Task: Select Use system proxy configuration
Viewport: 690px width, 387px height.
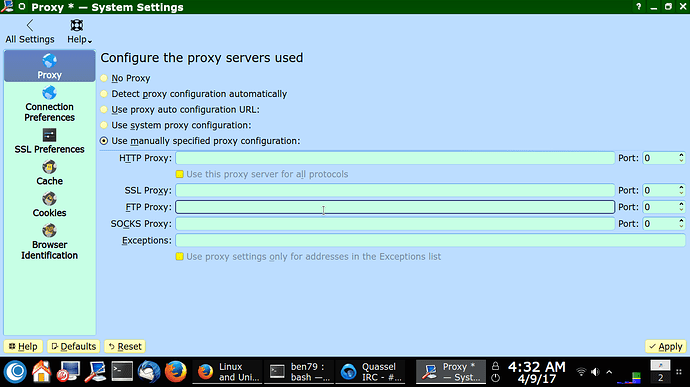Action: click(x=176, y=125)
